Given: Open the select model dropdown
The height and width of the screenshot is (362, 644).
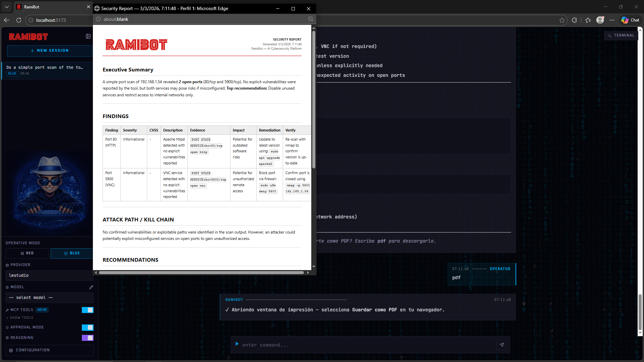Looking at the screenshot, I should pos(50,298).
